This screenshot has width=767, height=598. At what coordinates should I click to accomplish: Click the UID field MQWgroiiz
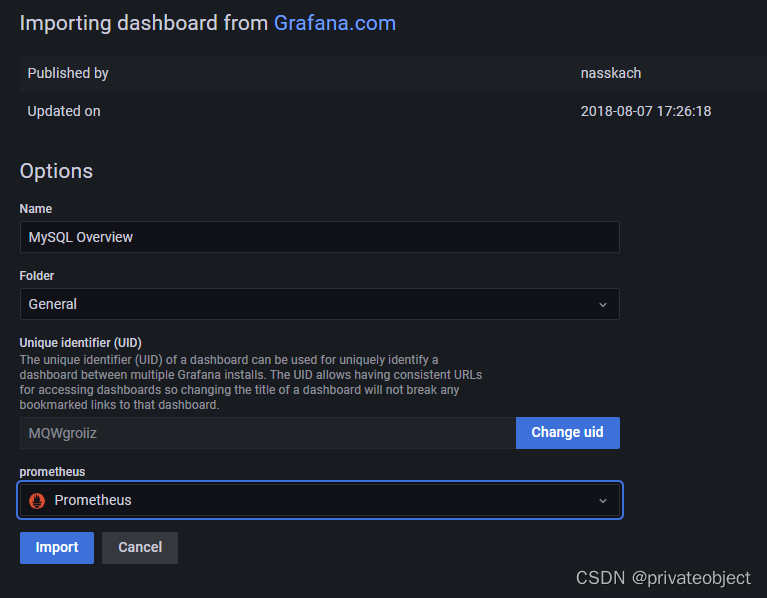click(268, 433)
